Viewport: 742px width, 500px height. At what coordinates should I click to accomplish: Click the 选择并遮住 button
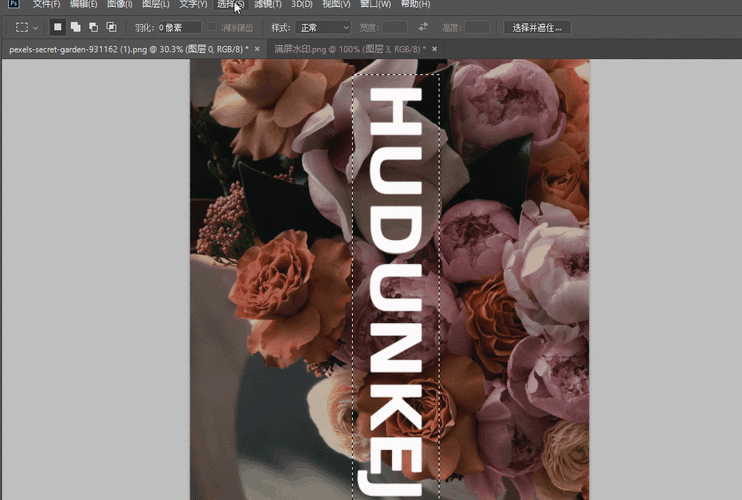pos(537,27)
